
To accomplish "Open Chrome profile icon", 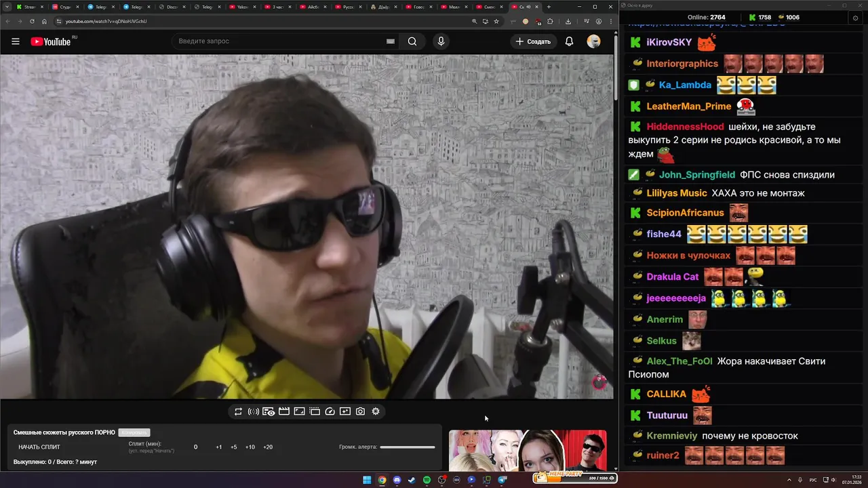I will [x=598, y=21].
